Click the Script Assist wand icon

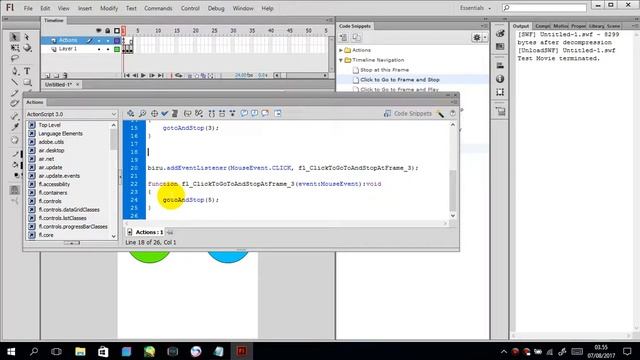pyautogui.click(x=440, y=114)
